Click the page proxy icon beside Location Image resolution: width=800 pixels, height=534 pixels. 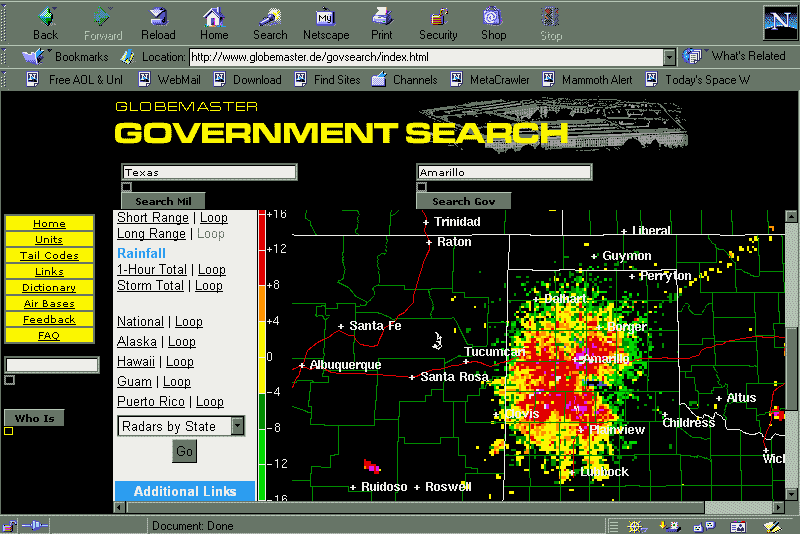(128, 57)
